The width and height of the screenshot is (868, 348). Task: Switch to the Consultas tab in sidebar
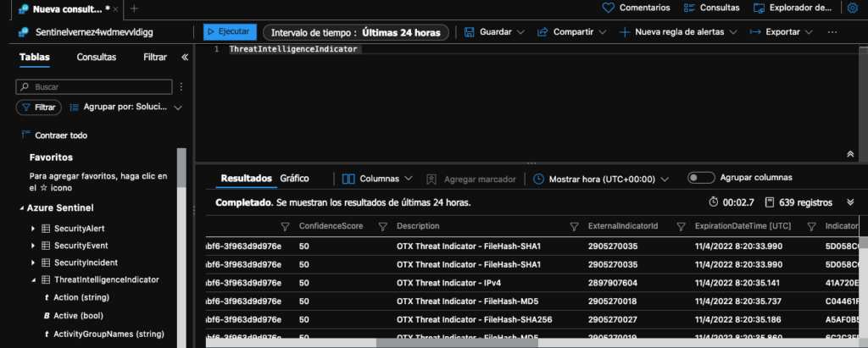pos(97,58)
